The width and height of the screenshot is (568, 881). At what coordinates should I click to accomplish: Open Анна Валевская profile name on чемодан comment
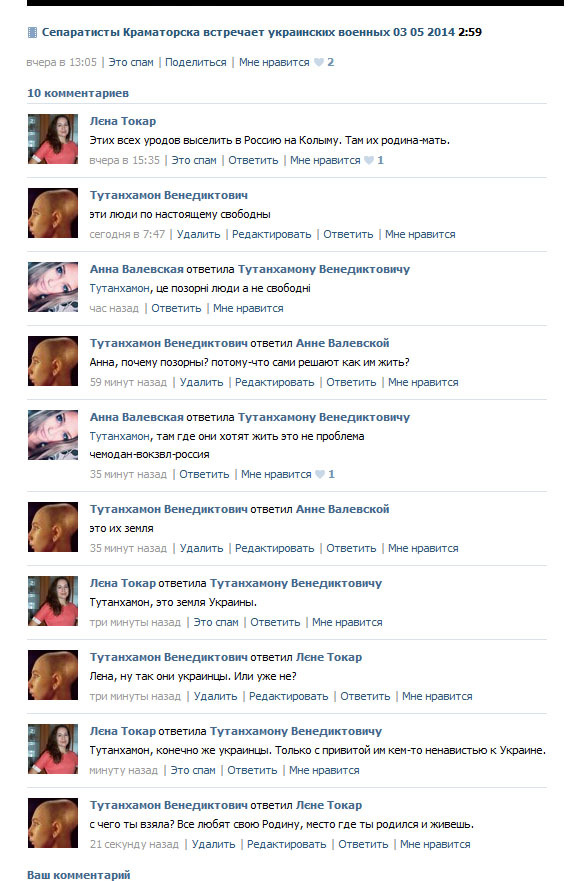[137, 417]
